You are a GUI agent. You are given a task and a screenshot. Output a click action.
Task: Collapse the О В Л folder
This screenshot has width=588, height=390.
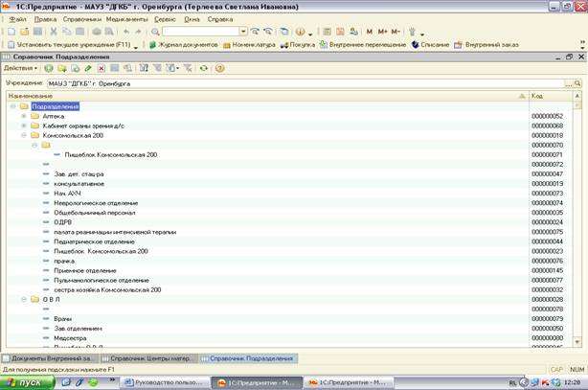pos(24,300)
